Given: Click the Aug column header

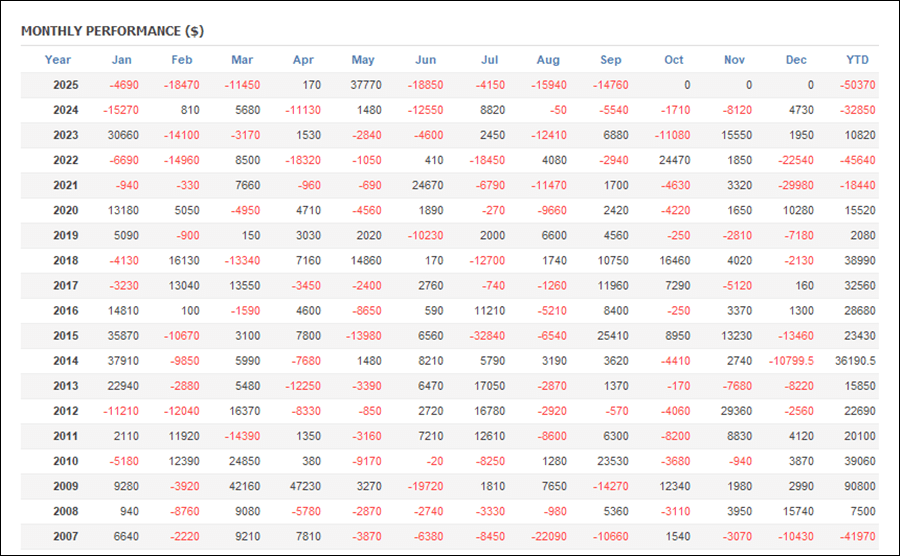Looking at the screenshot, I should pyautogui.click(x=548, y=60).
